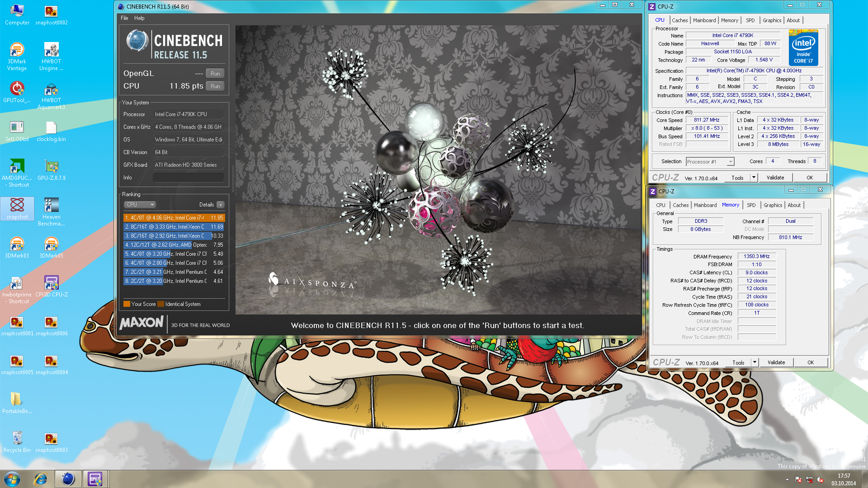Viewport: 868px width, 488px height.
Task: Open snapshot0002 desktop icon
Action: (x=52, y=14)
